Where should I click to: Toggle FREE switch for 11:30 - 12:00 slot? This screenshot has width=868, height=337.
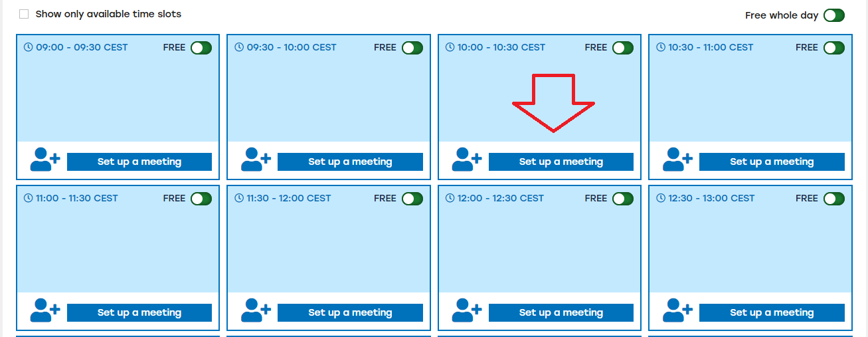click(x=412, y=199)
